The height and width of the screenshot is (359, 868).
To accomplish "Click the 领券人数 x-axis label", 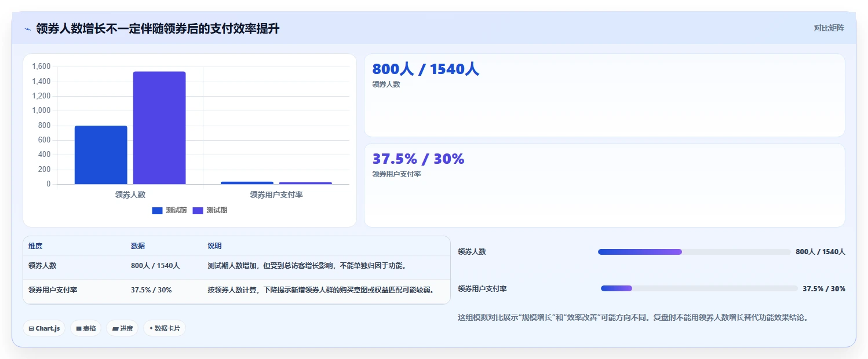I will (x=130, y=195).
